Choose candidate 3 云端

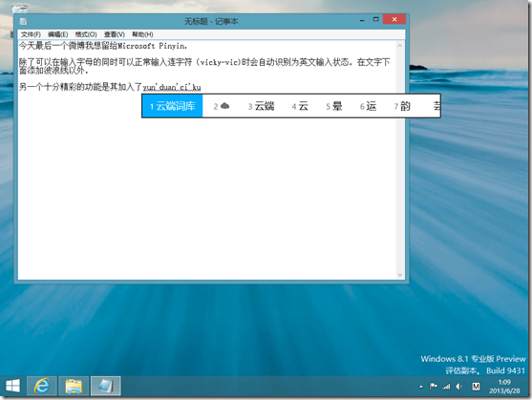tap(261, 106)
